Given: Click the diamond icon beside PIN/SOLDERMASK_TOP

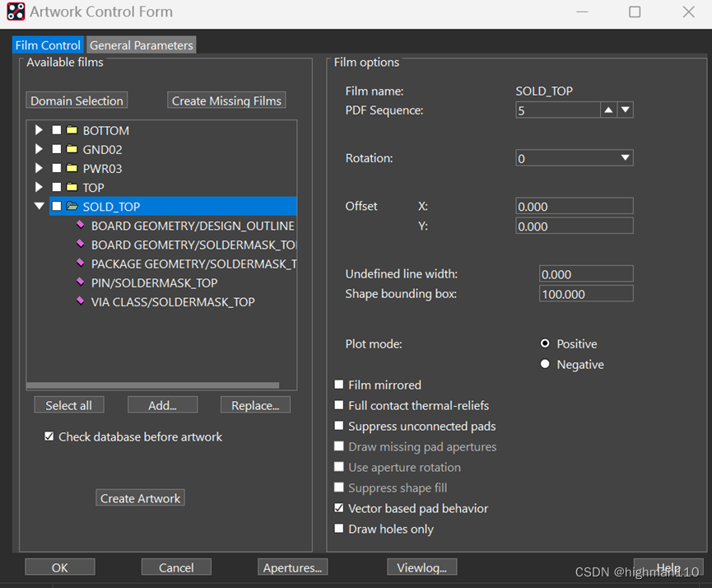Looking at the screenshot, I should 80,282.
